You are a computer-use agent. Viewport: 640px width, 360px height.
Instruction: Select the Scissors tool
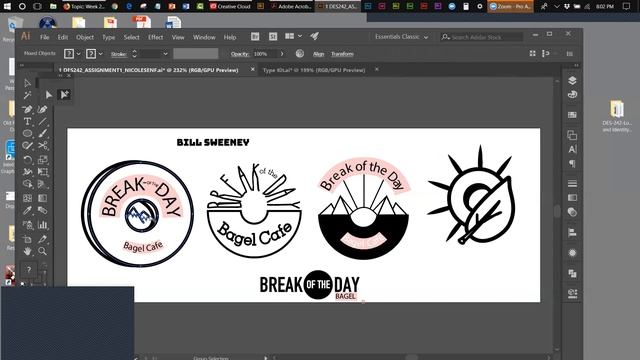point(42,146)
